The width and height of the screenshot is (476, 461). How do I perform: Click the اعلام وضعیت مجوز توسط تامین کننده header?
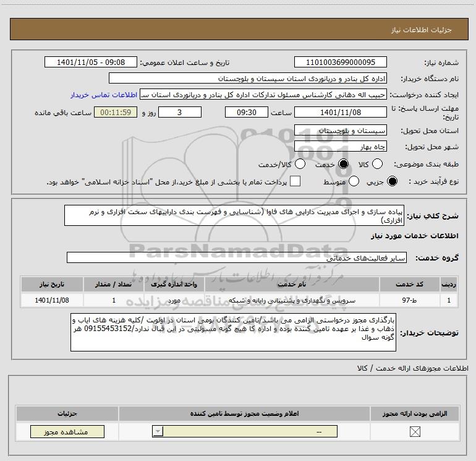point(244,413)
